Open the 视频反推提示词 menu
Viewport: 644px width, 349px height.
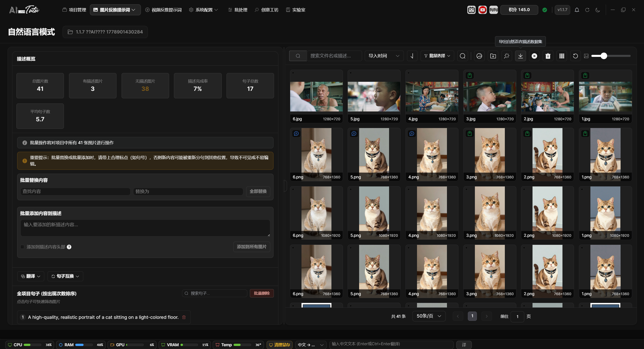(164, 10)
